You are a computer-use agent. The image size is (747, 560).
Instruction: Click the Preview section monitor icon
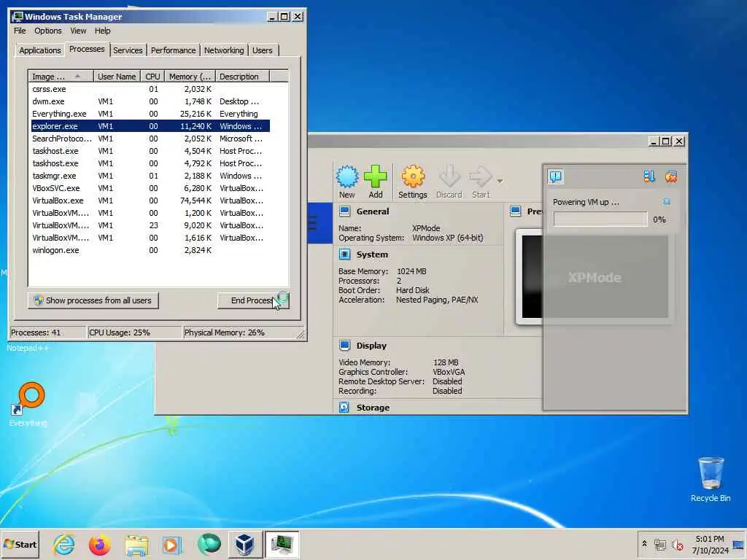[515, 211]
